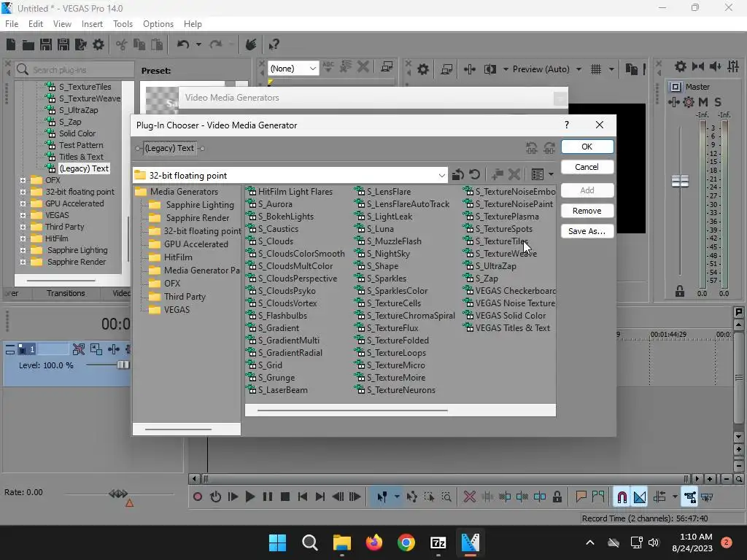
Task: Click the Play button in transport bar
Action: [249, 497]
